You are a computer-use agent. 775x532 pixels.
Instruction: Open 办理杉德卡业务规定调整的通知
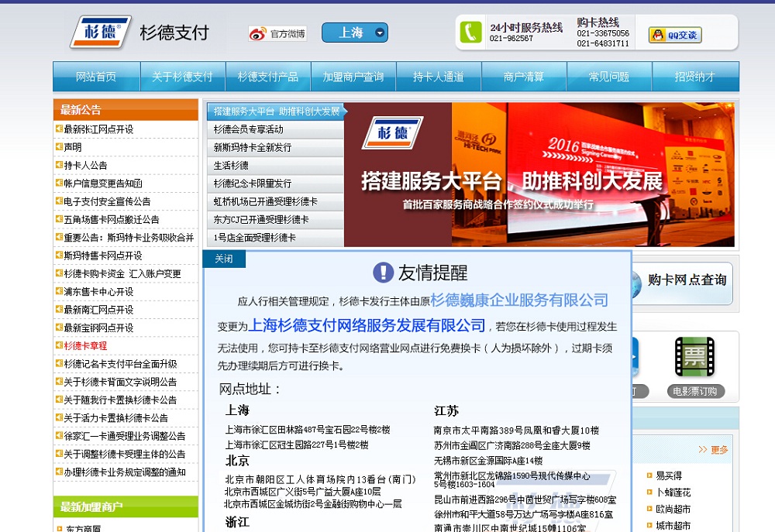125,472
